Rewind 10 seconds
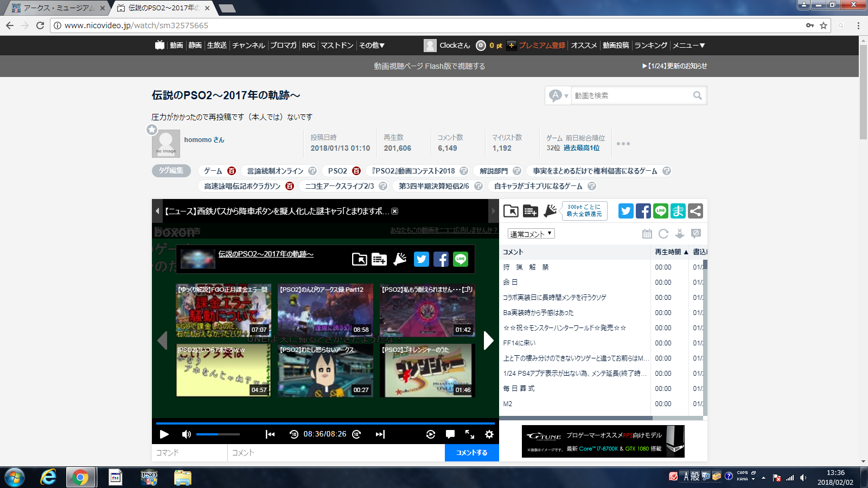868x488 pixels. coord(293,434)
